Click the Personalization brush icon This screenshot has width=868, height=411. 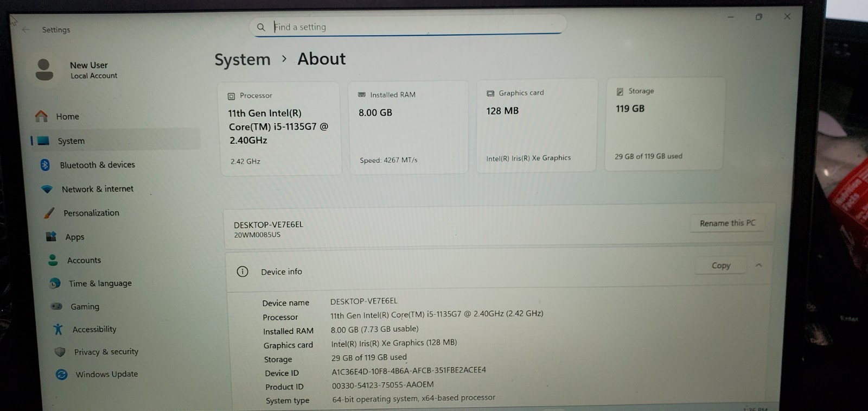49,213
